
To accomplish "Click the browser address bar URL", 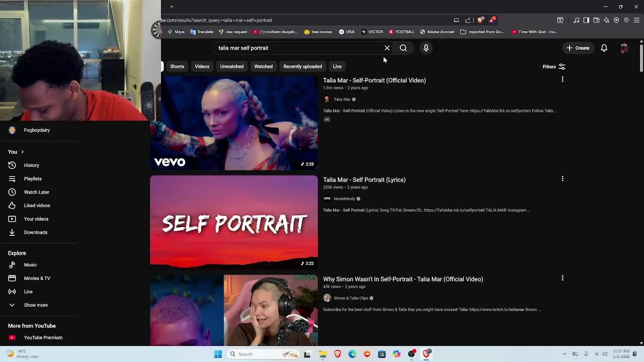I will click(x=217, y=20).
